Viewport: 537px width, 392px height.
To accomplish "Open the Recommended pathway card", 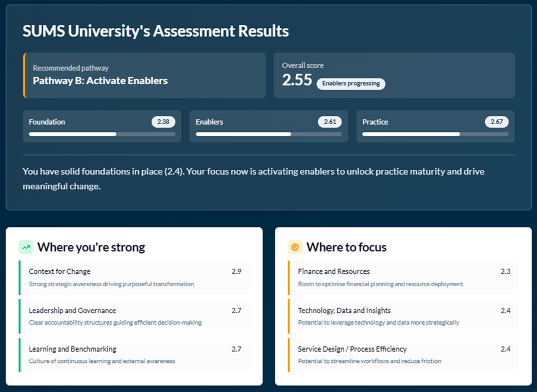I will [x=145, y=75].
